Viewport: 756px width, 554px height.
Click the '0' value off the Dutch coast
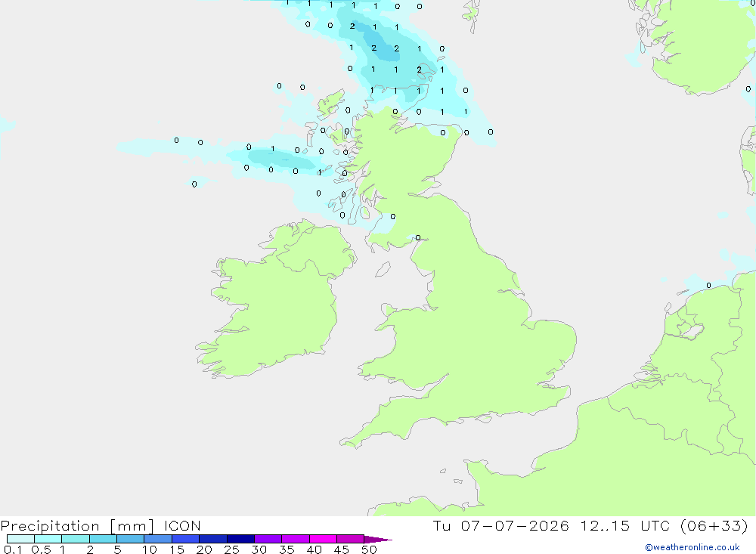(x=708, y=286)
